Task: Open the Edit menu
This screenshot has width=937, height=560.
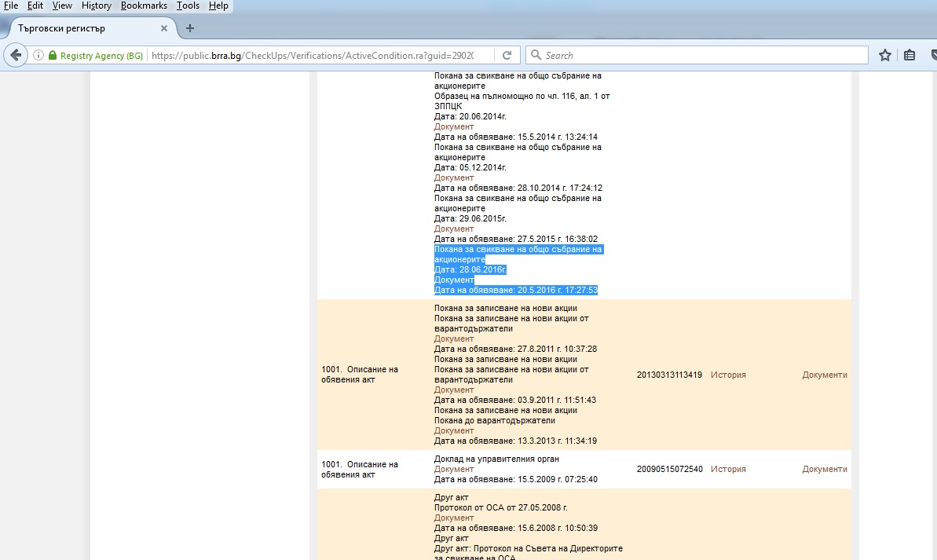Action: 35,5
